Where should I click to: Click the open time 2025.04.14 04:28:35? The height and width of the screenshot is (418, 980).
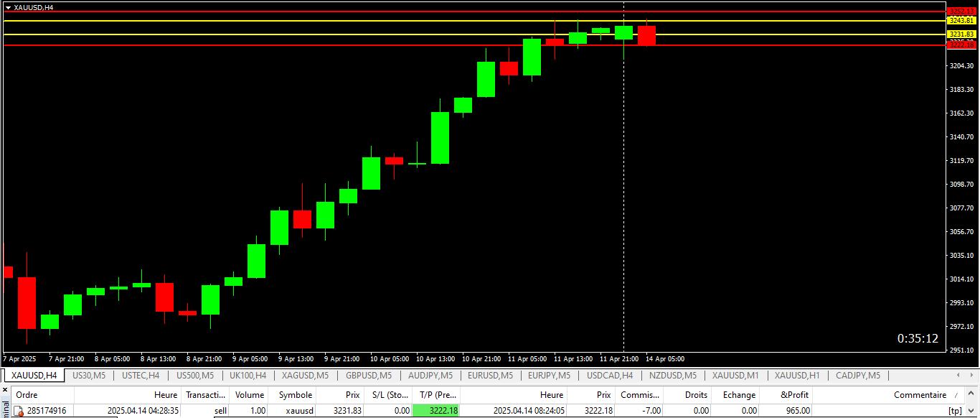point(143,411)
